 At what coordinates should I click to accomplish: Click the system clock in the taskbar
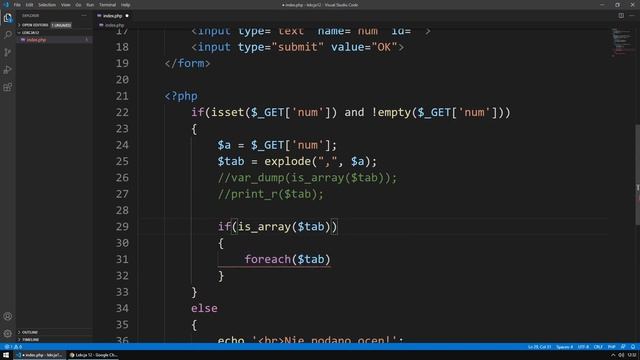632,355
